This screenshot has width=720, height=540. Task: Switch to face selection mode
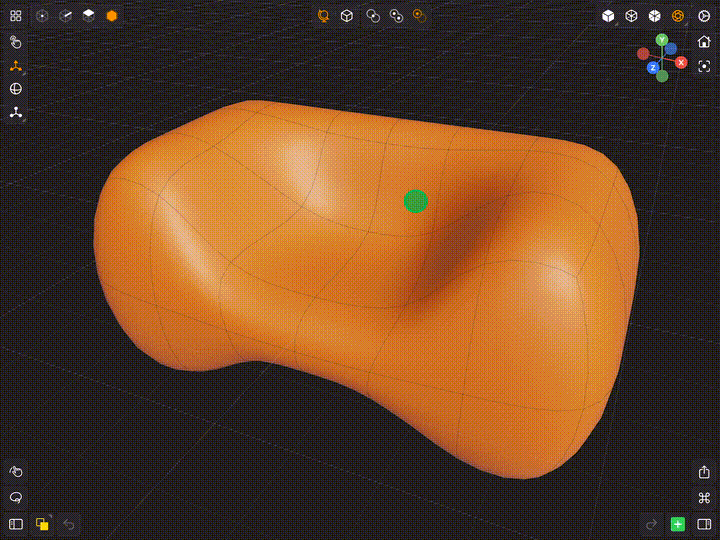89,16
